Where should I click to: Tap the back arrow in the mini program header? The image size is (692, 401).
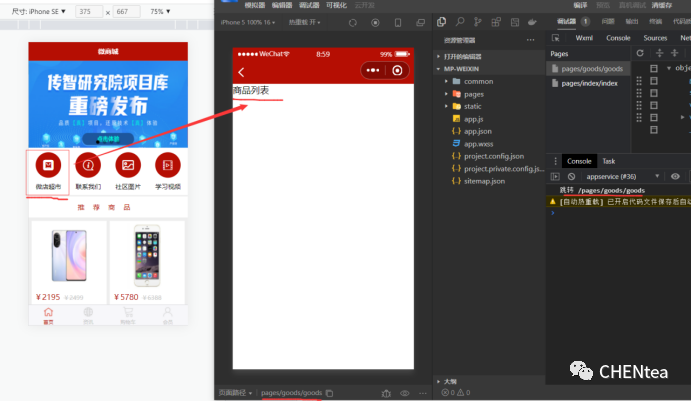coord(241,72)
